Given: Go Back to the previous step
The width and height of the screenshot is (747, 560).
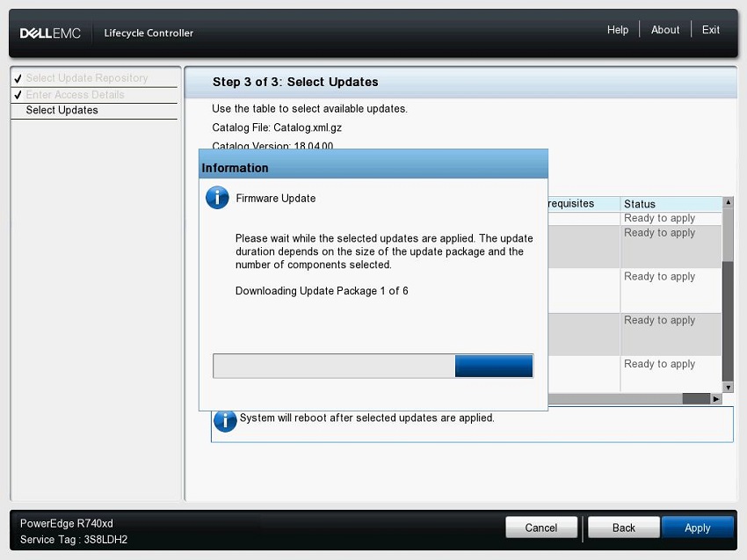Looking at the screenshot, I should tap(624, 527).
